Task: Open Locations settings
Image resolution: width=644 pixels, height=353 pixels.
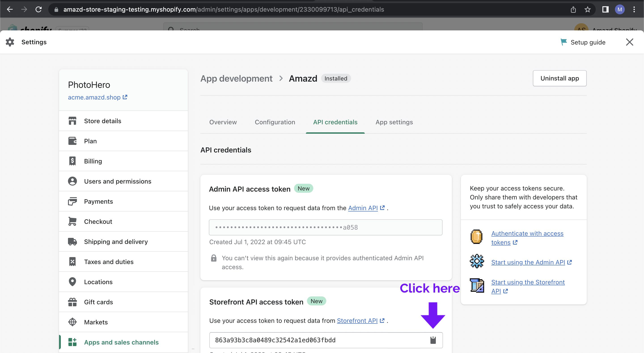Action: pos(123,282)
